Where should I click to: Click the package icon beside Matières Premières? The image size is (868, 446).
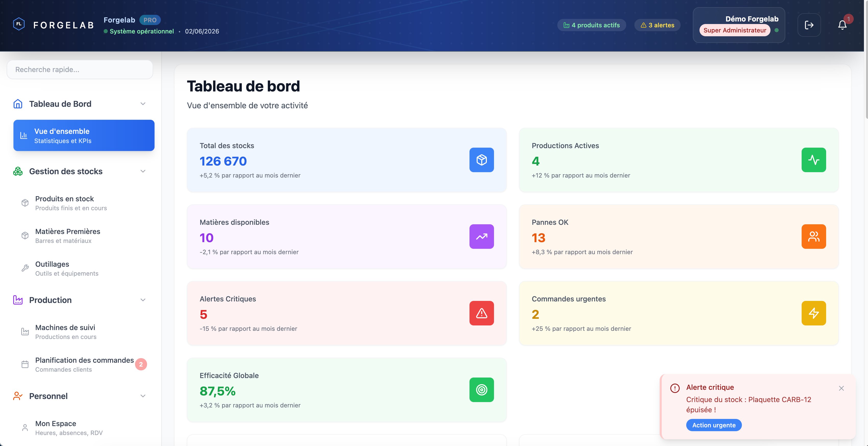[25, 236]
